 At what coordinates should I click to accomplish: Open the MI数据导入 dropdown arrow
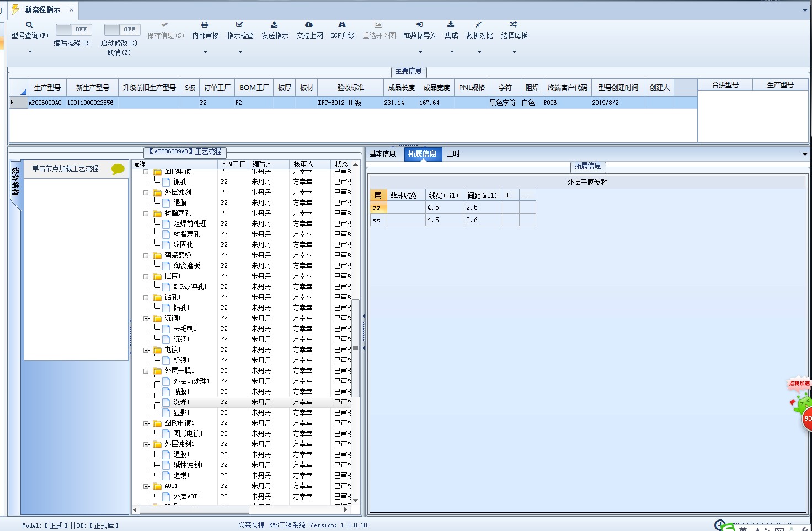[420, 52]
